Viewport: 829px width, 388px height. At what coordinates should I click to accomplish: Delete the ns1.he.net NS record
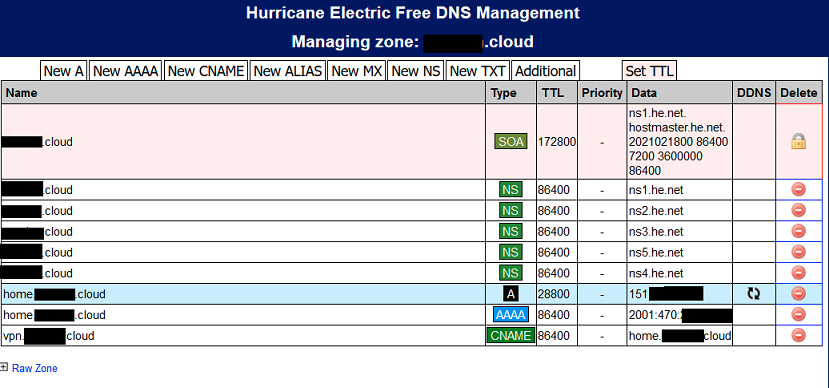tap(798, 190)
